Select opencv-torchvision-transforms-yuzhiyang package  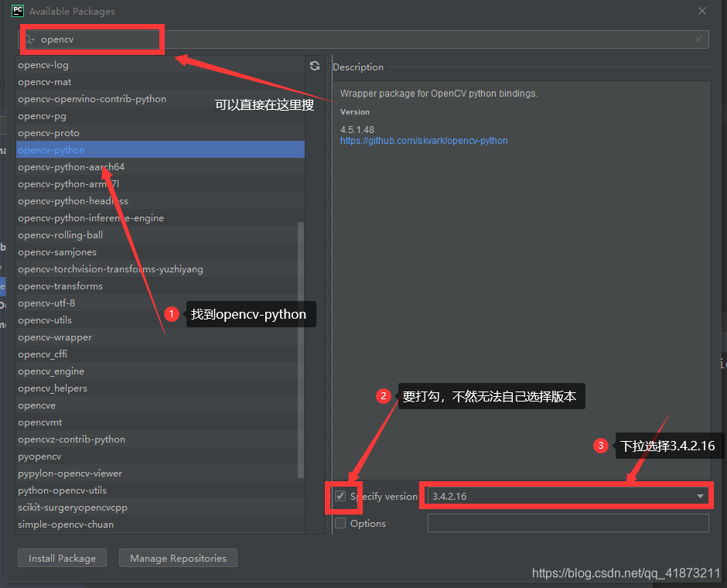pos(160,269)
